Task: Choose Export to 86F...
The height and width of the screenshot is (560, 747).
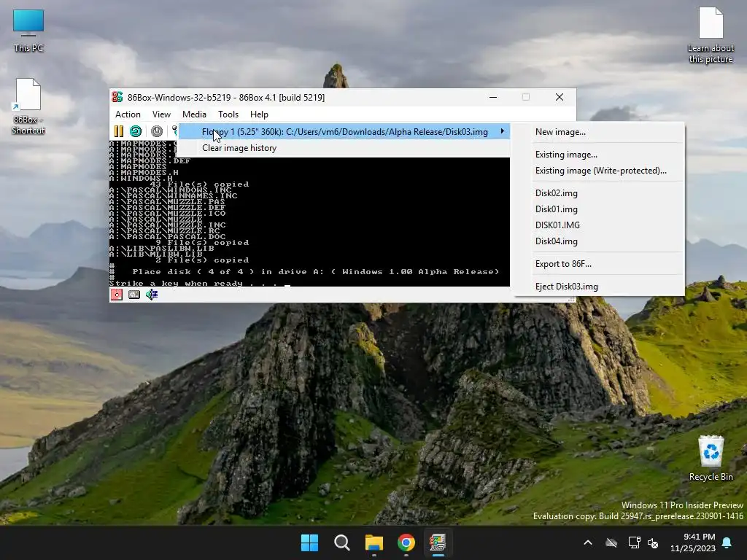Action: (x=600, y=264)
